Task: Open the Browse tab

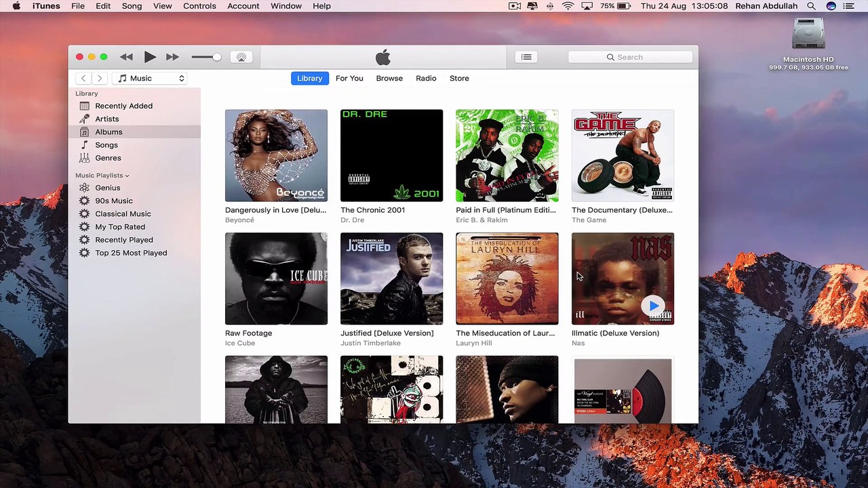Action: click(389, 79)
